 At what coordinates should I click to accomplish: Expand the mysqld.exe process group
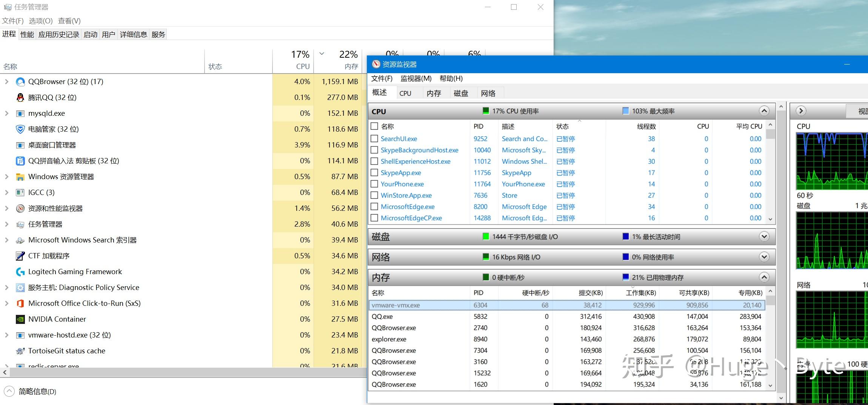click(6, 113)
